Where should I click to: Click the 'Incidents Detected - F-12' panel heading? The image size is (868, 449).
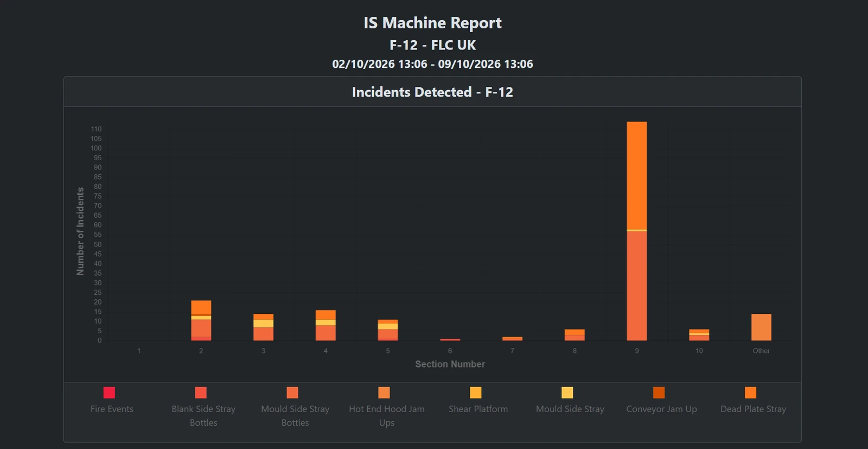(x=432, y=92)
